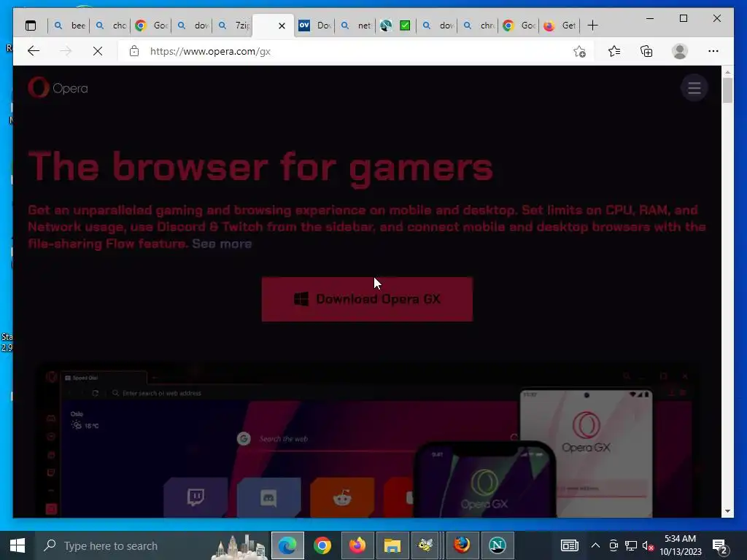The image size is (747, 560).
Task: Open the bee icon app in taskbar
Action: coord(425,545)
